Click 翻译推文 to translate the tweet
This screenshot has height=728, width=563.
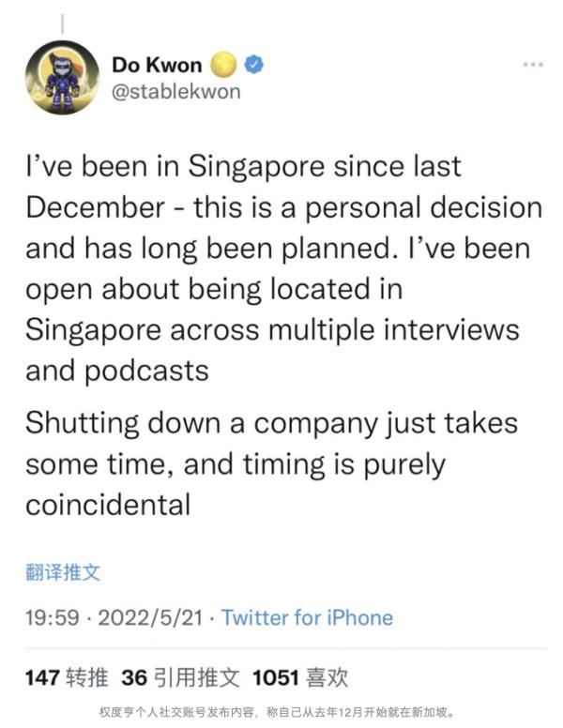pos(63,571)
